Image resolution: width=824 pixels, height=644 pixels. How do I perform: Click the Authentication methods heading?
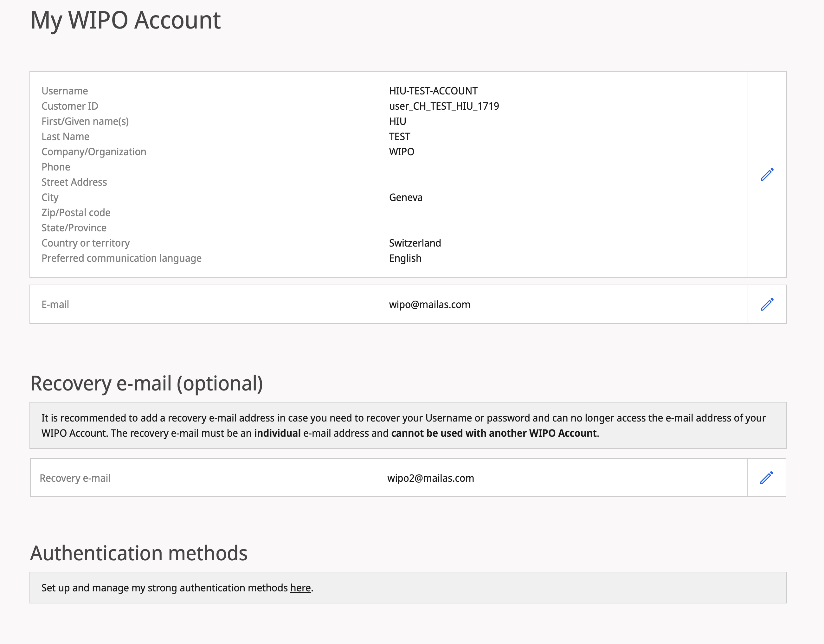[138, 553]
